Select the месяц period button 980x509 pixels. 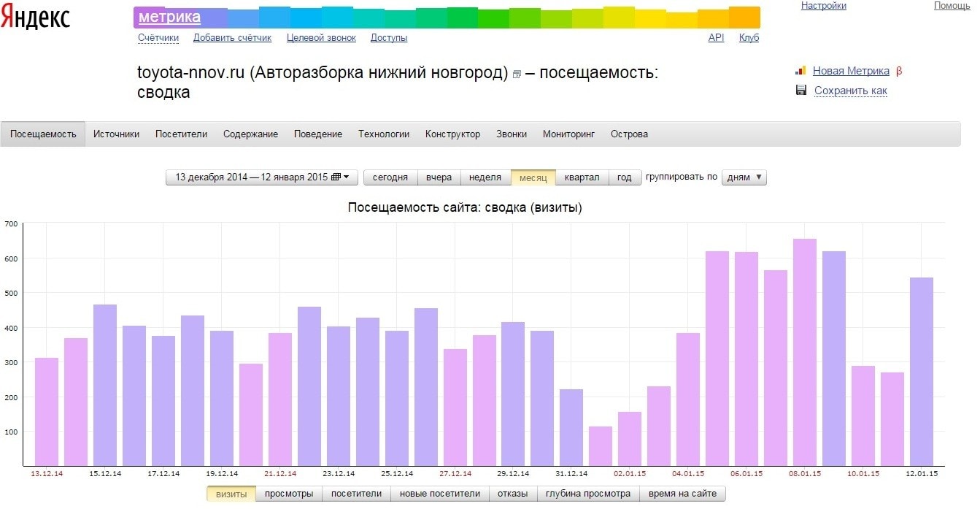pyautogui.click(x=533, y=177)
